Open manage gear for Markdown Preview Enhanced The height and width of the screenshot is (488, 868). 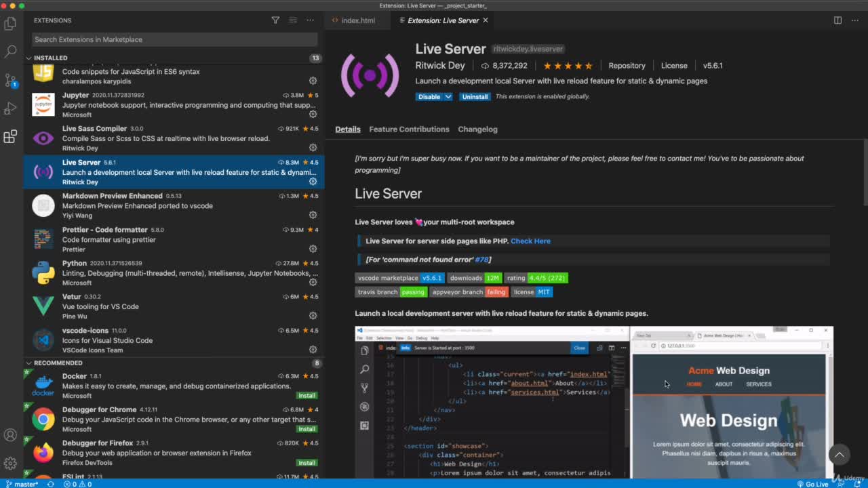coord(313,215)
